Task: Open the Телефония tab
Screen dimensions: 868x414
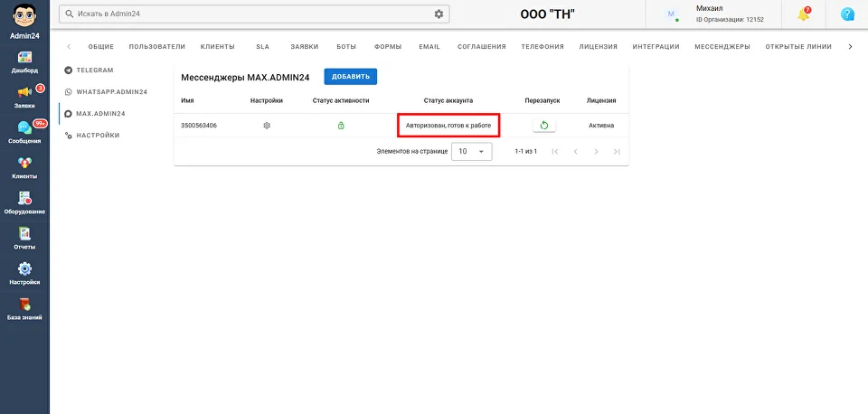Action: (x=542, y=46)
